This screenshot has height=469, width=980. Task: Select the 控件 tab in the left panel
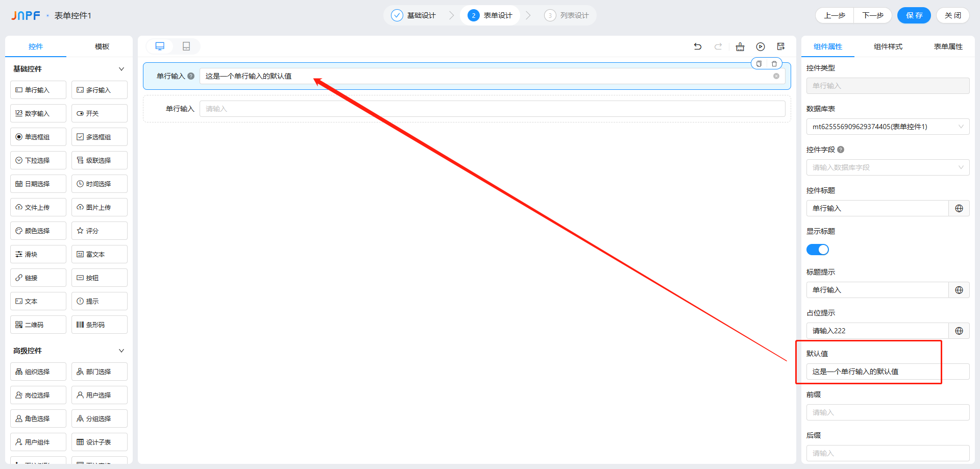[x=36, y=46]
